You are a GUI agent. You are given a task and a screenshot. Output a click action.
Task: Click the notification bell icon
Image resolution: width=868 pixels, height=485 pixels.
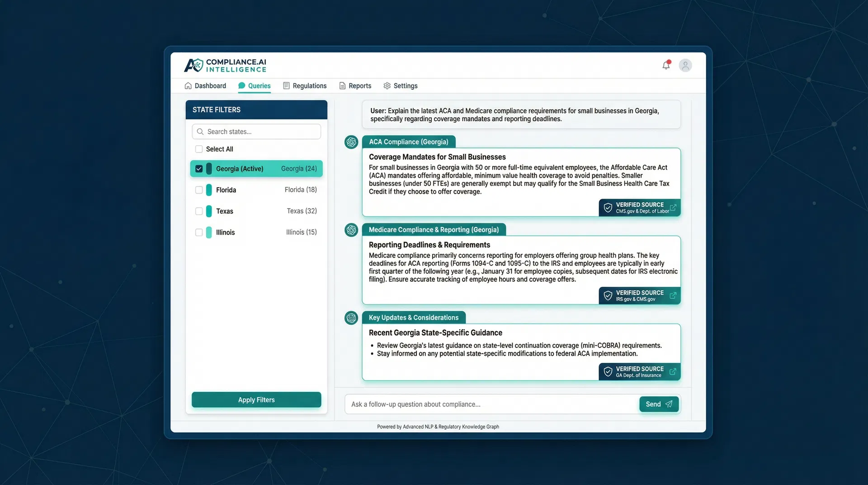(665, 65)
